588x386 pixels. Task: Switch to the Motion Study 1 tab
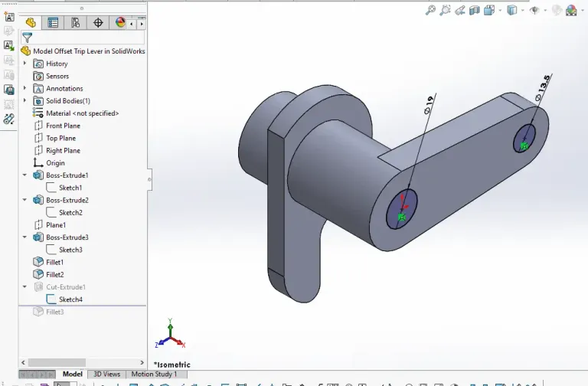click(x=154, y=375)
